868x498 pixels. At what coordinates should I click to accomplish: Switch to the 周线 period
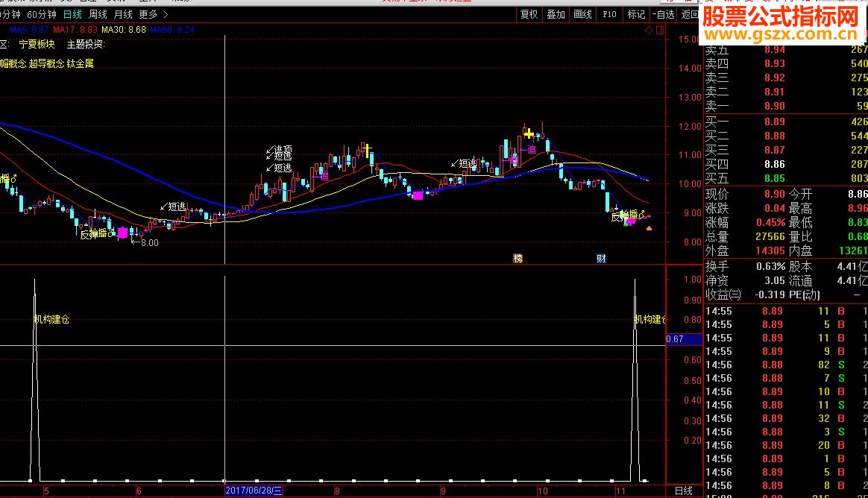pos(98,14)
